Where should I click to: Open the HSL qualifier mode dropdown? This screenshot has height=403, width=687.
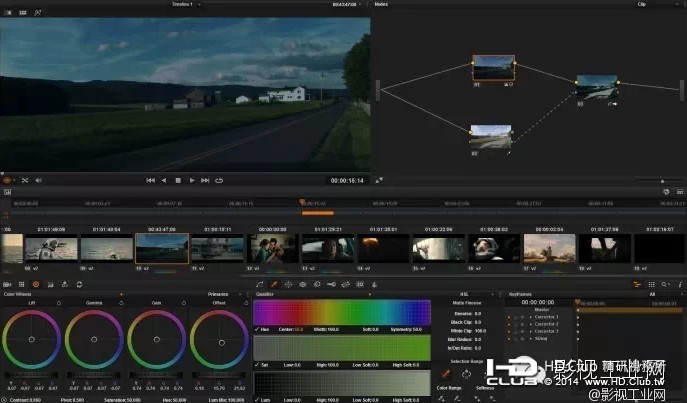click(x=466, y=295)
